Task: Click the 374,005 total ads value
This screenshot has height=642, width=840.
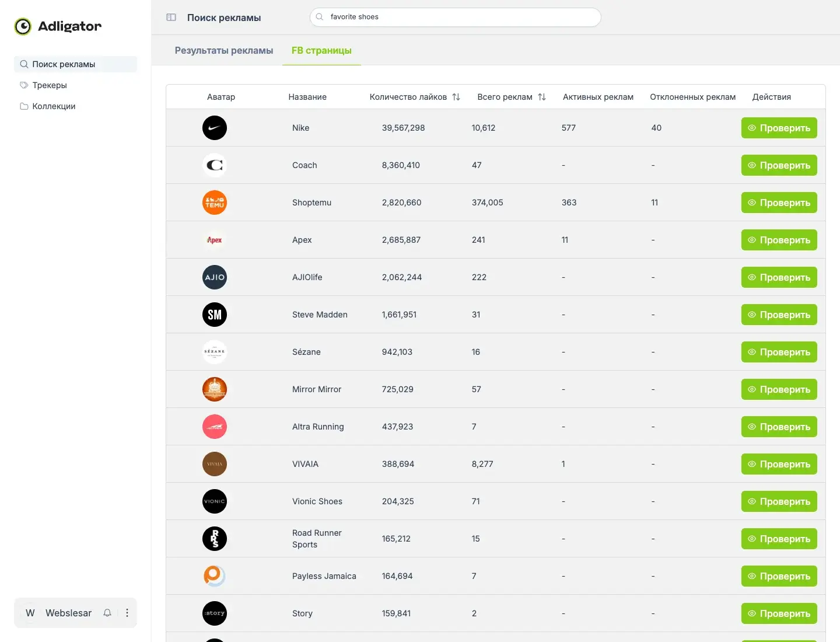Action: point(488,203)
